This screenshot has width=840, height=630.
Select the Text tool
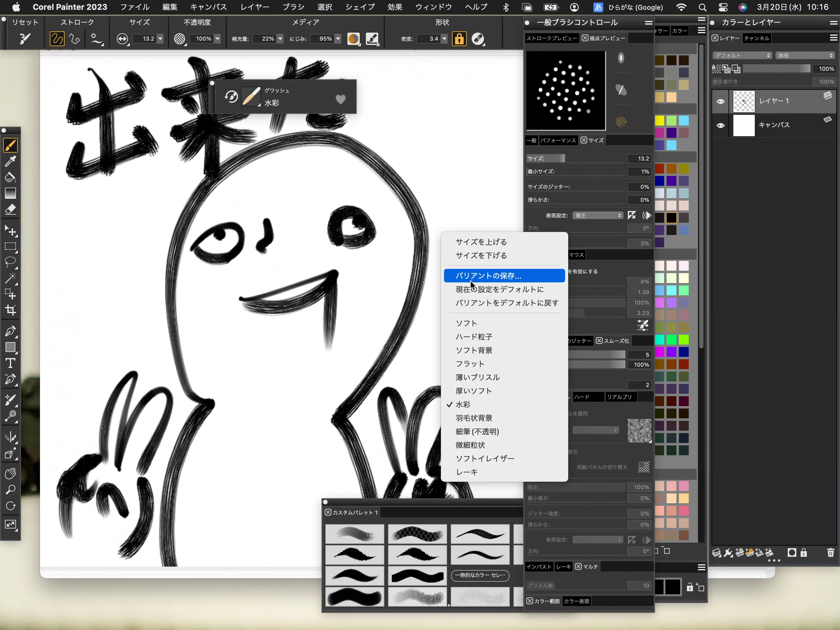(x=10, y=363)
